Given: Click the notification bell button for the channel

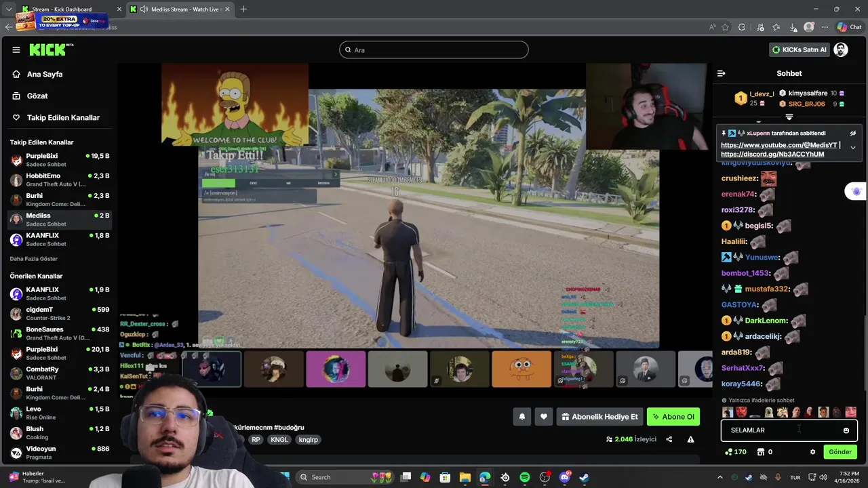Looking at the screenshot, I should [522, 417].
